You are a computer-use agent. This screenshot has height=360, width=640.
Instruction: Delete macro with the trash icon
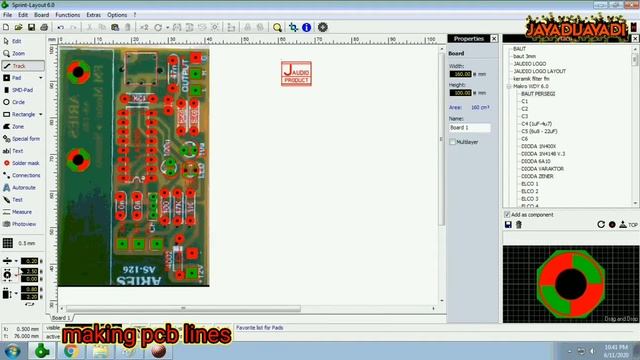[519, 224]
